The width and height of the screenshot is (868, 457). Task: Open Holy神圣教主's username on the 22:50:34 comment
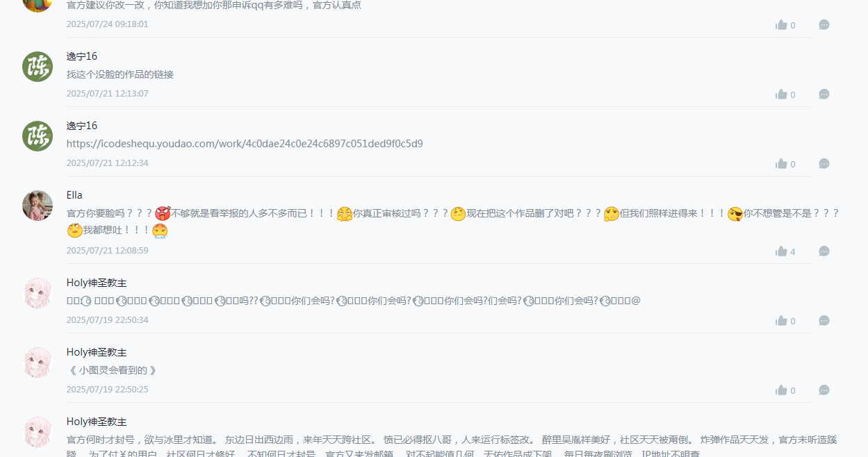pos(97,283)
